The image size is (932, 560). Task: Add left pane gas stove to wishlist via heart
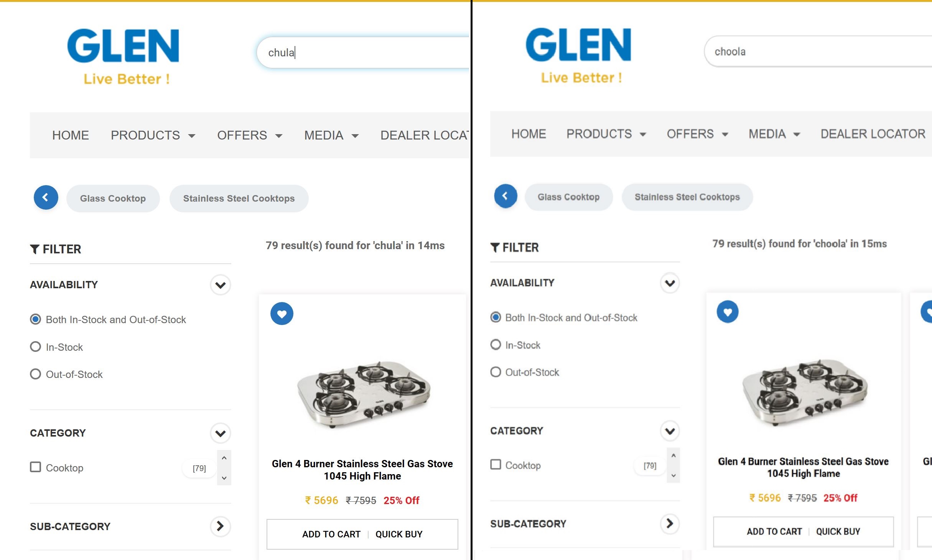pyautogui.click(x=282, y=314)
